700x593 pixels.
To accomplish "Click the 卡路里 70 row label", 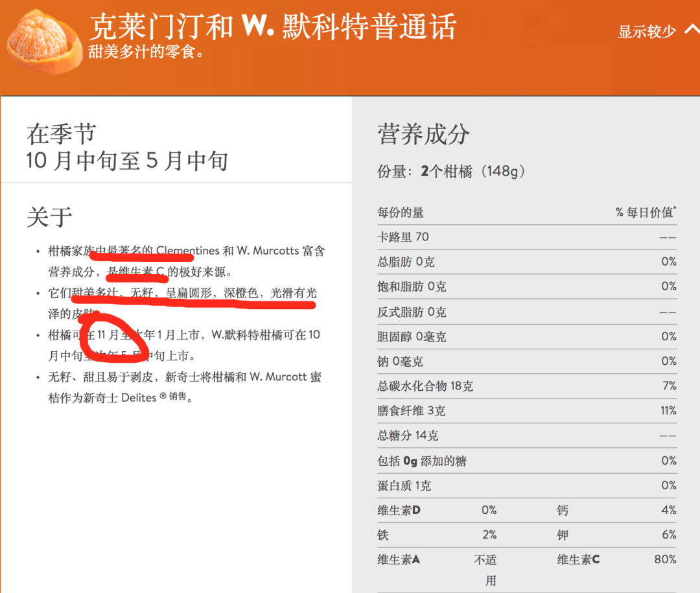I will pyautogui.click(x=402, y=237).
